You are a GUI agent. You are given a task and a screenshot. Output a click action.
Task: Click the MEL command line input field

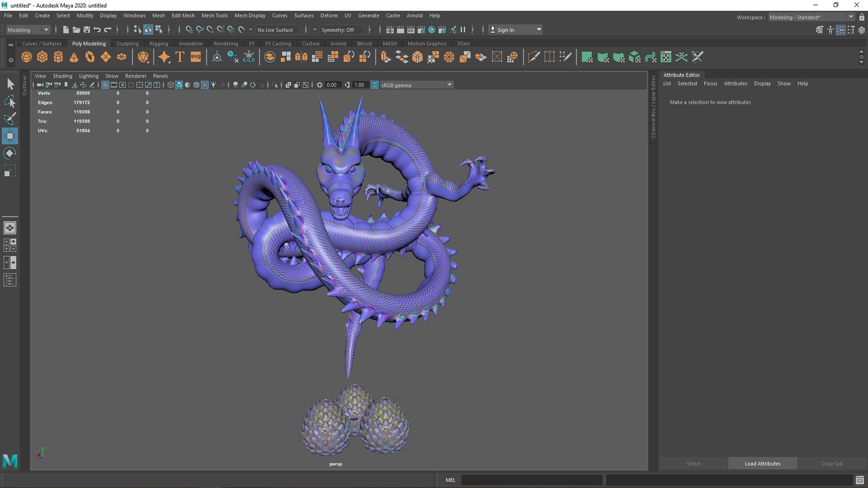tap(532, 480)
